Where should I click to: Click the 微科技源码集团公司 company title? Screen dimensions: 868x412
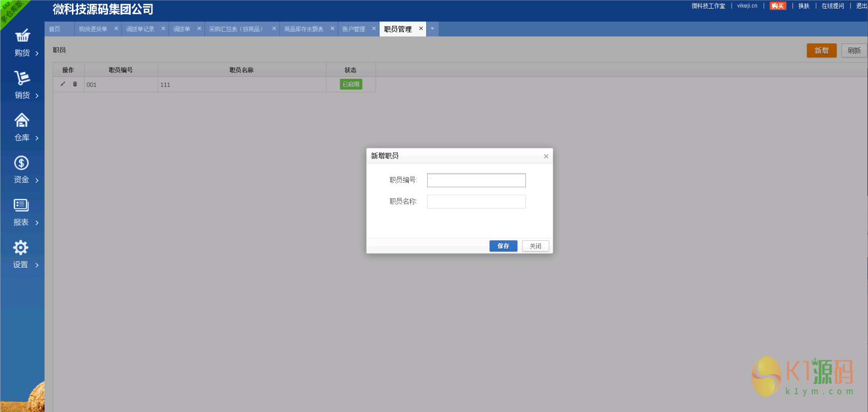pos(103,9)
